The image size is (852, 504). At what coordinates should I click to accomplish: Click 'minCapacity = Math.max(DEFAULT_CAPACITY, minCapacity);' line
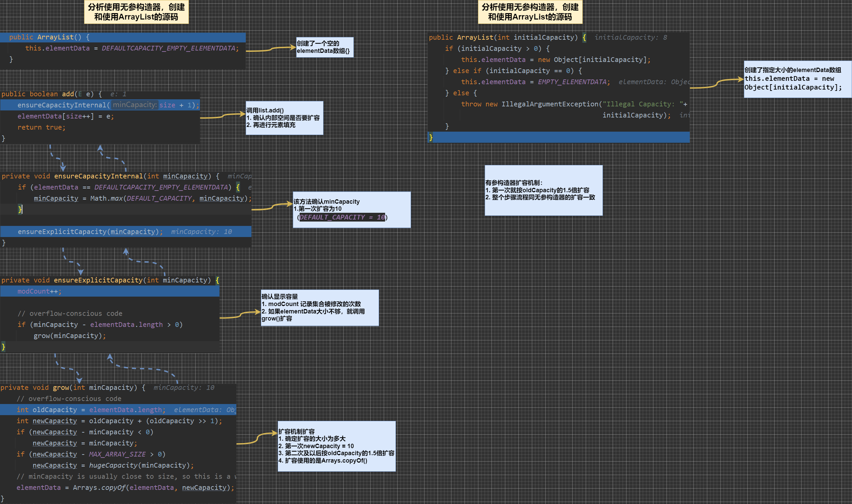coord(143,198)
